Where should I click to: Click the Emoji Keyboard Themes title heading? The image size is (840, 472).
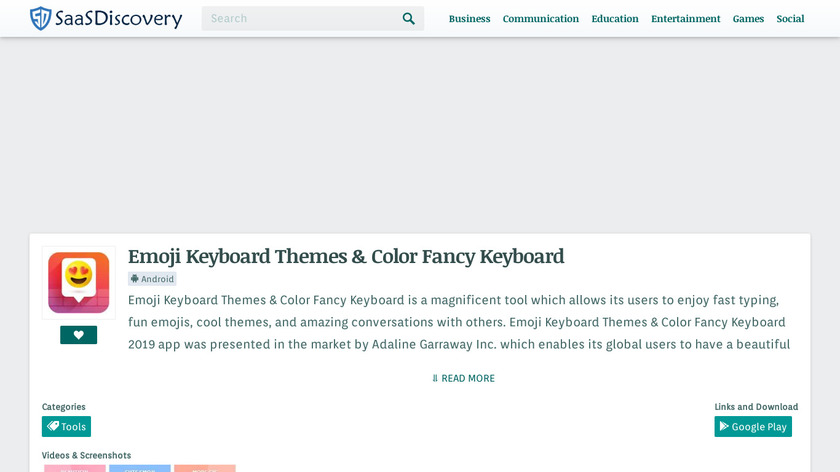click(346, 257)
